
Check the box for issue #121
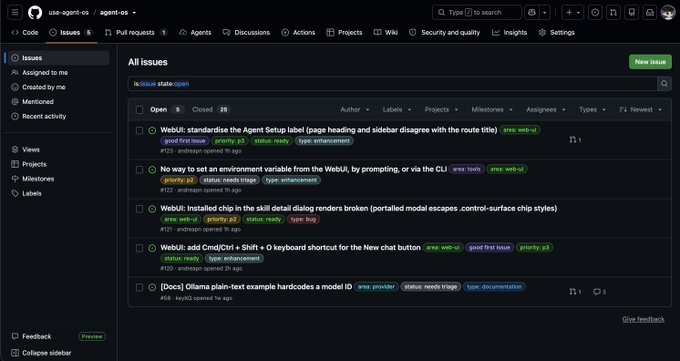pyautogui.click(x=139, y=209)
